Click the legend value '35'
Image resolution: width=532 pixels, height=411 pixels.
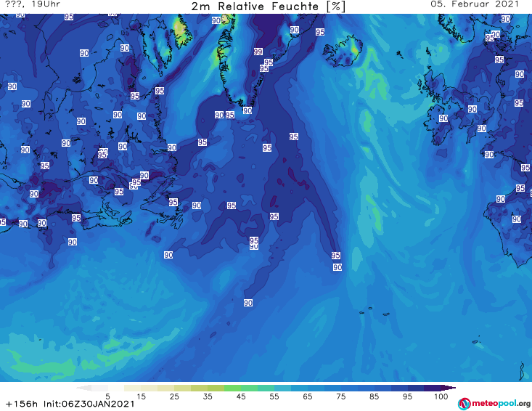(208, 396)
